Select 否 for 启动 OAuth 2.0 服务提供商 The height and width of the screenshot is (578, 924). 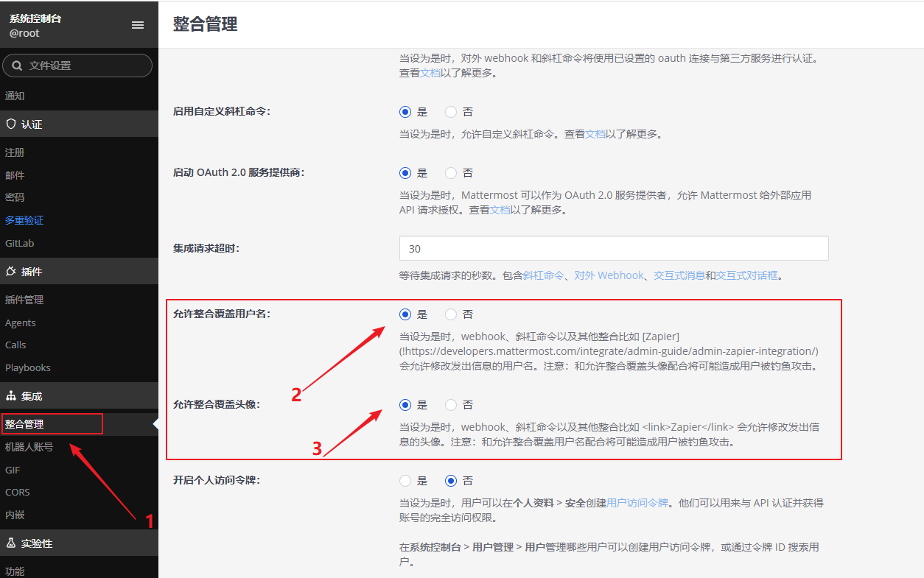[452, 173]
